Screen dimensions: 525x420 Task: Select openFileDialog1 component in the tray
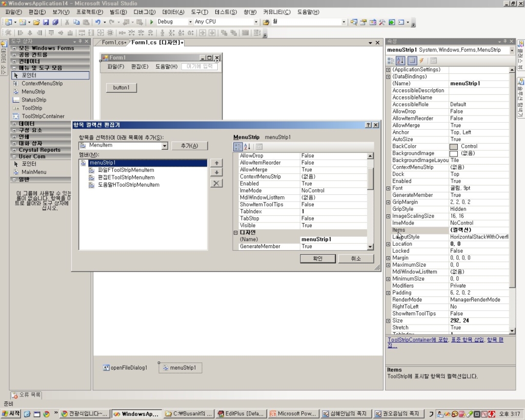point(125,368)
